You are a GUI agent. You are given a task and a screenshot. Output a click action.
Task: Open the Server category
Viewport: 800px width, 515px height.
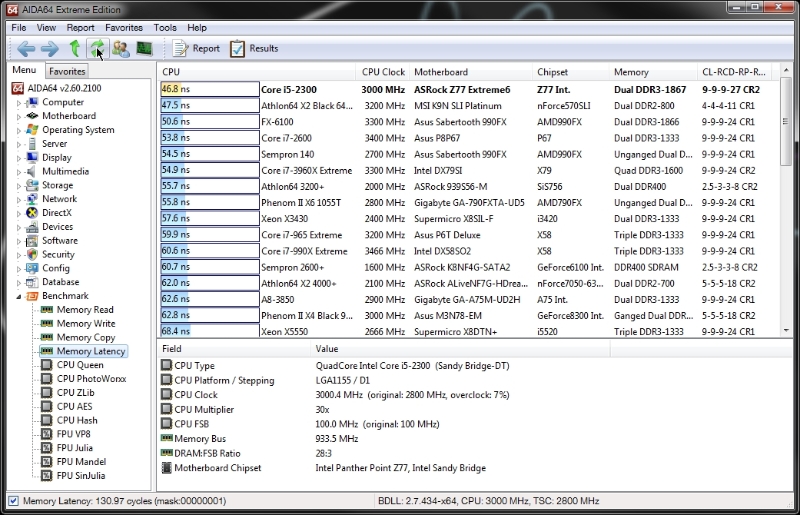55,143
